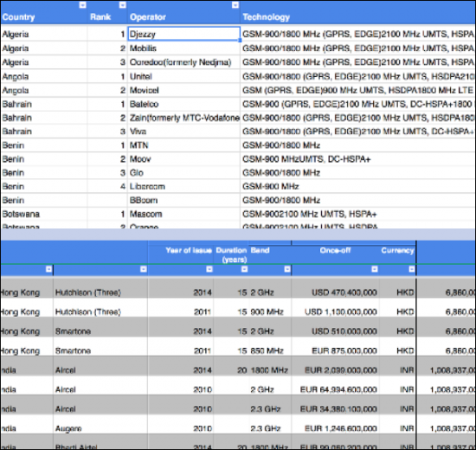Open the Once-off column filter dropdown
The image size is (476, 450).
375,269
